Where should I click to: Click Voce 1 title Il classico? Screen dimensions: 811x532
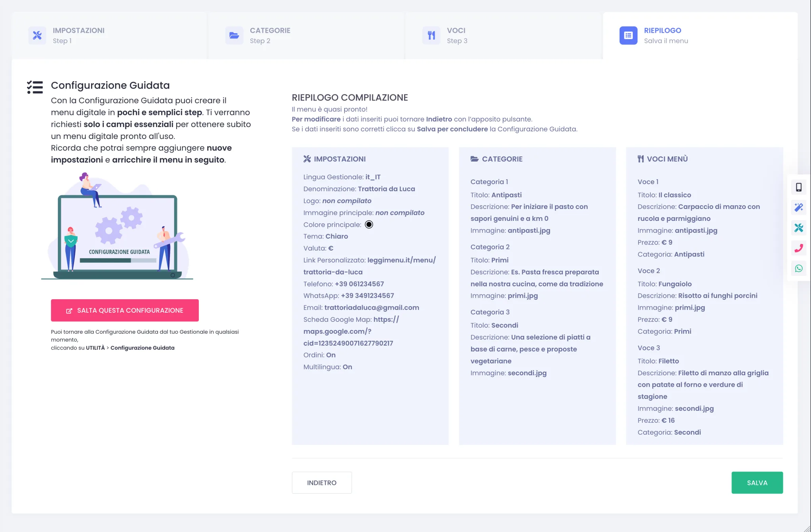[674, 195]
